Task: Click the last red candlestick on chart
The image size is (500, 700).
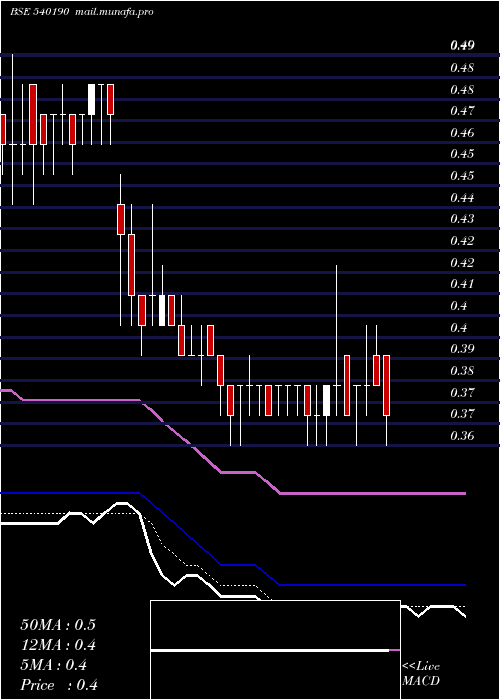Action: 387,385
